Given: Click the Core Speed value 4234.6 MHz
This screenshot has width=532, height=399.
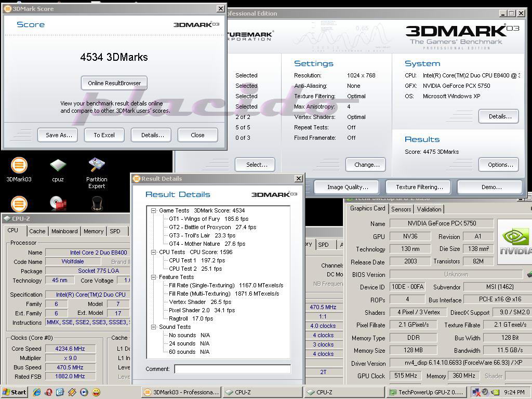Looking at the screenshot, I should [70, 349].
